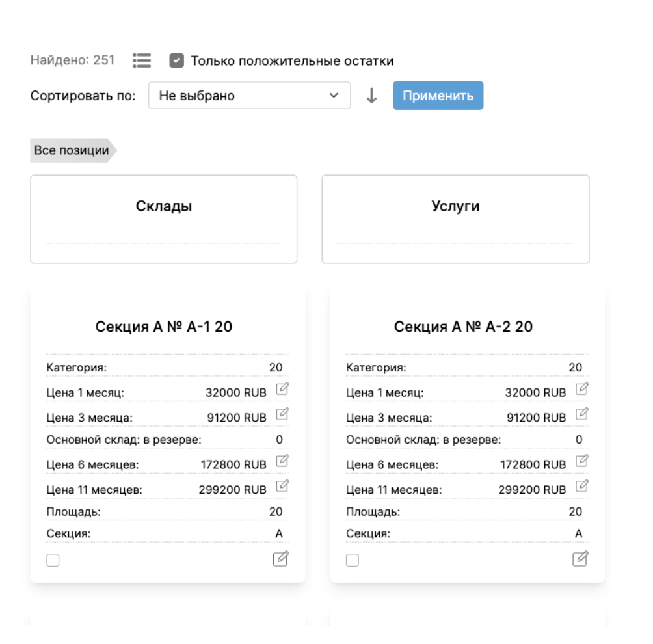Edit 3-month price for section A-1

coord(282,414)
